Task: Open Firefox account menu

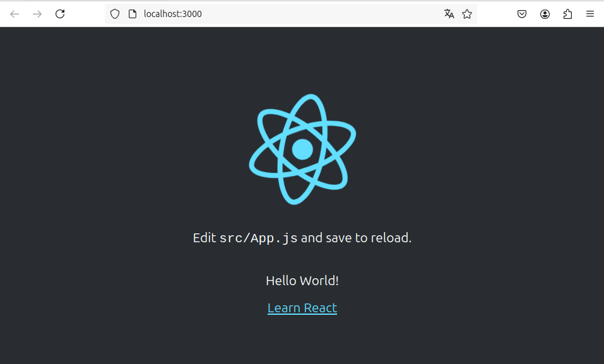Action: 545,15
